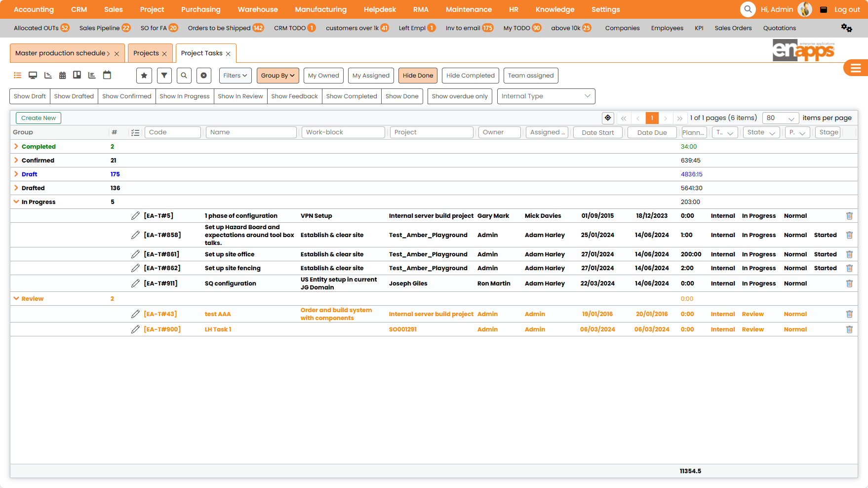
Task: Toggle Show In Progress filter
Action: click(185, 96)
